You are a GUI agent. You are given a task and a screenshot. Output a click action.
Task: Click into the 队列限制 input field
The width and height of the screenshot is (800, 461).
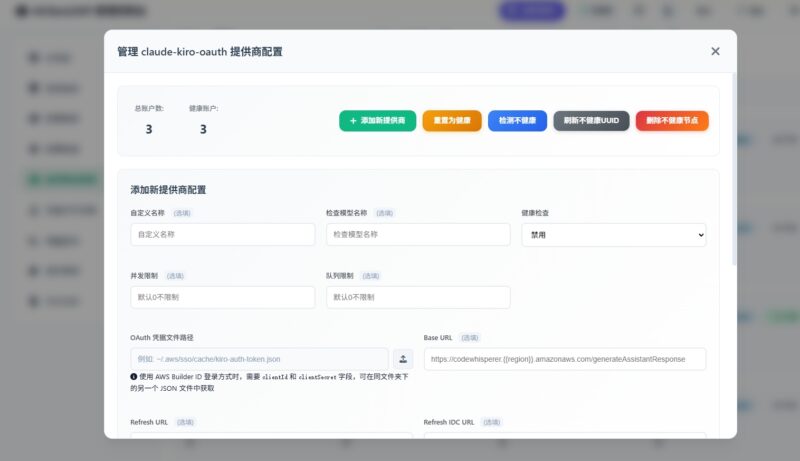[x=418, y=297]
